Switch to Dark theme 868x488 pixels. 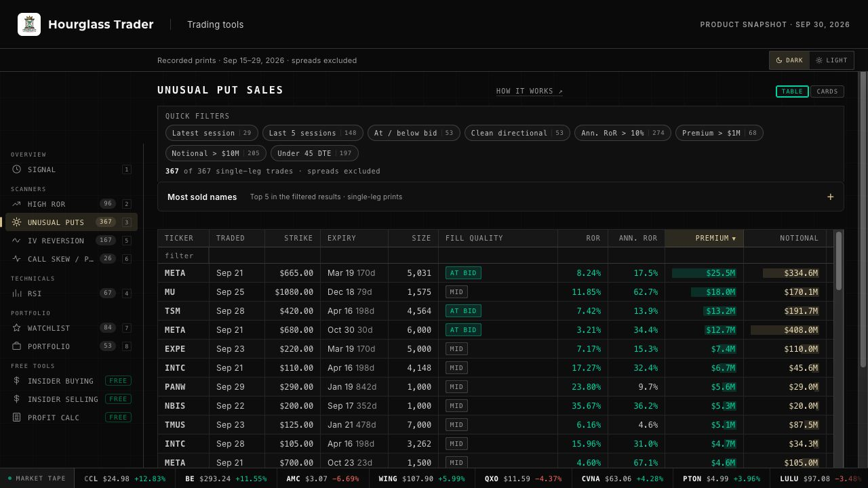(789, 60)
